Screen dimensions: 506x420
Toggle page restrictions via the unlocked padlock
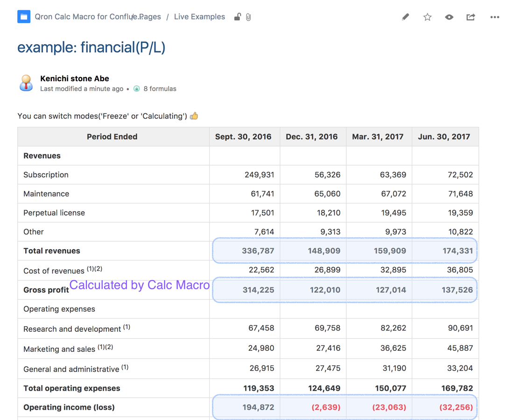(237, 17)
